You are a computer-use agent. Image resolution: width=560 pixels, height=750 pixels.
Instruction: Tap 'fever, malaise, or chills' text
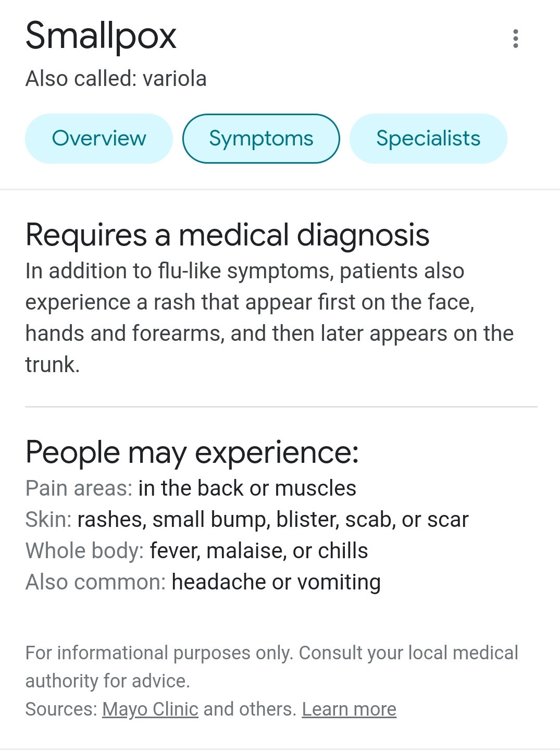pyautogui.click(x=259, y=551)
